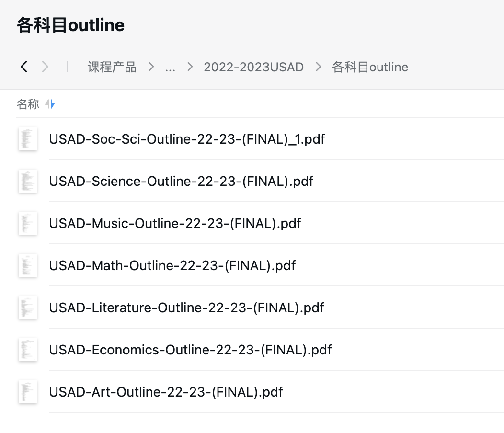Click the PDF icon for the Science outline
Image resolution: width=504 pixels, height=433 pixels.
click(28, 182)
